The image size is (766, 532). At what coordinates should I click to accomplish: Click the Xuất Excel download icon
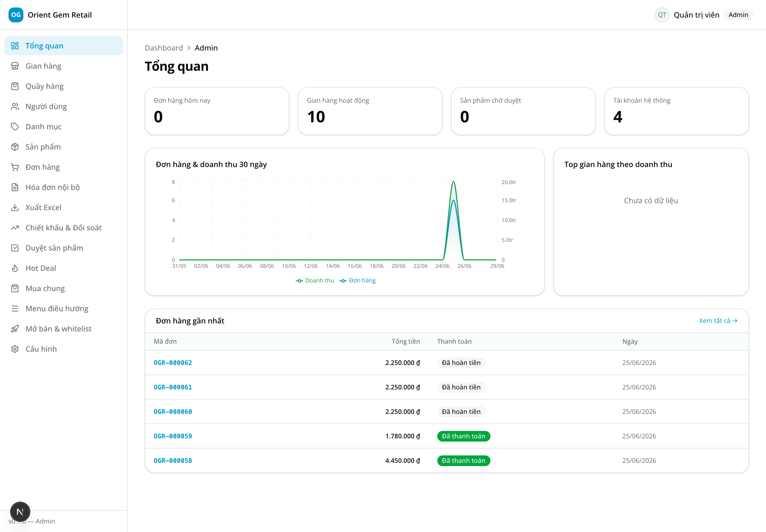[x=15, y=207]
